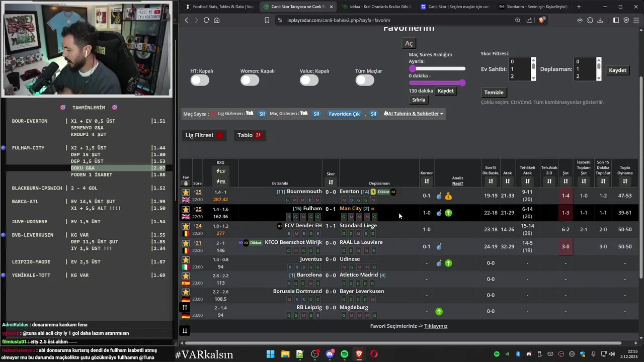The height and width of the screenshot is (362, 644).
Task: Open Spotify from taskbar
Action: pos(344,354)
